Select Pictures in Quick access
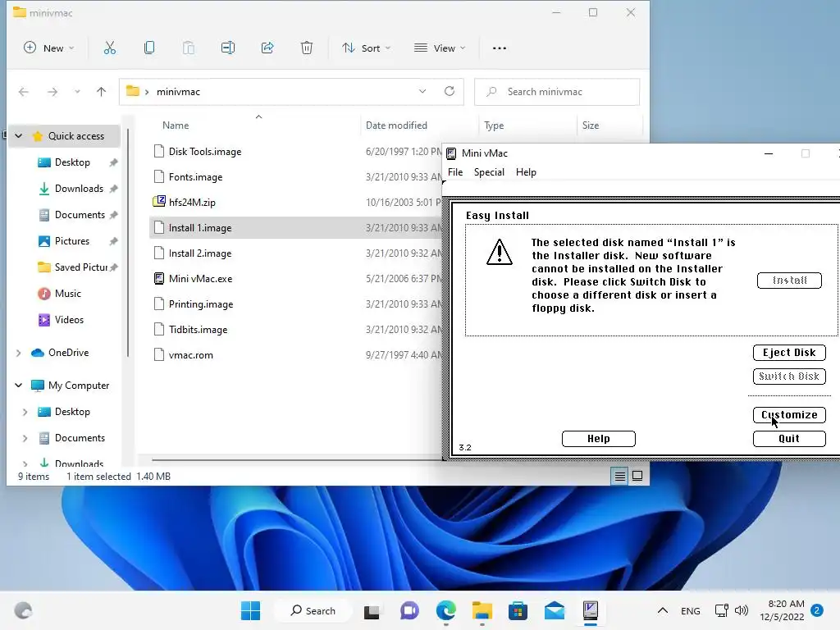Screen dimensions: 840x630 (x=72, y=241)
